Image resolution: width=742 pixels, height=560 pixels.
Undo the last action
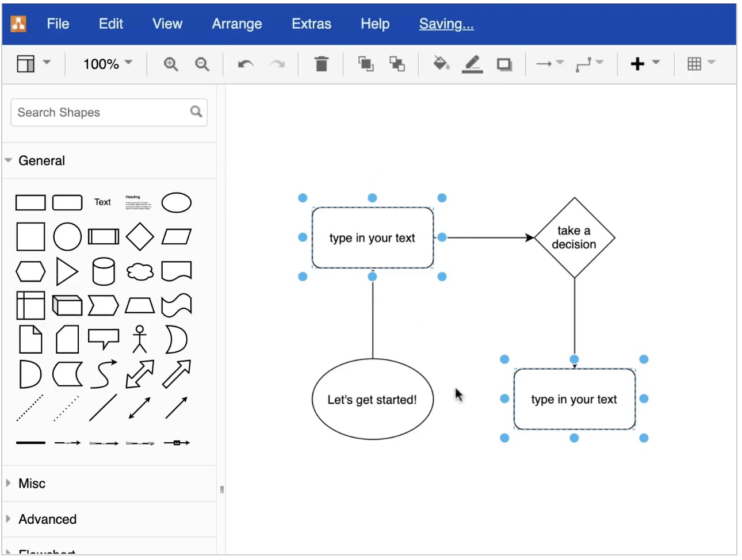click(246, 64)
